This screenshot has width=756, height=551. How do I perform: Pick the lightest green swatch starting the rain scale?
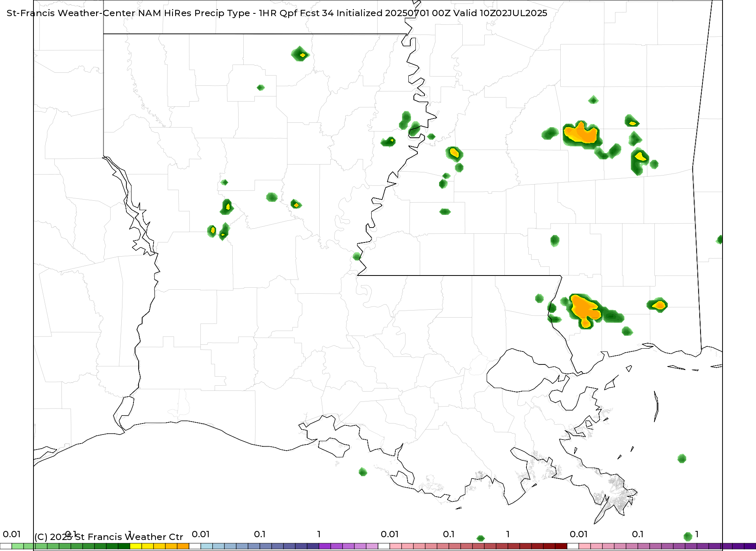tap(18, 546)
